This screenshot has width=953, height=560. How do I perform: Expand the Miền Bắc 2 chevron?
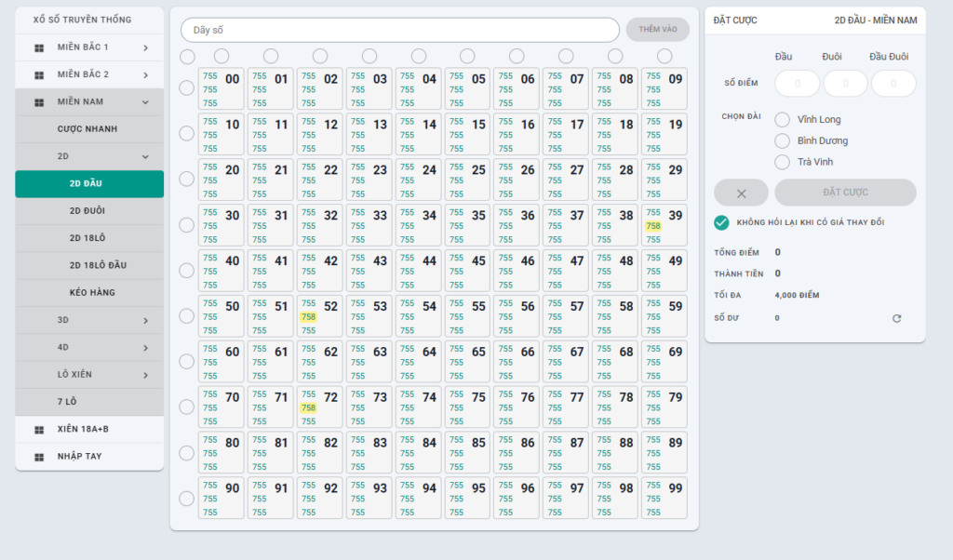point(146,74)
